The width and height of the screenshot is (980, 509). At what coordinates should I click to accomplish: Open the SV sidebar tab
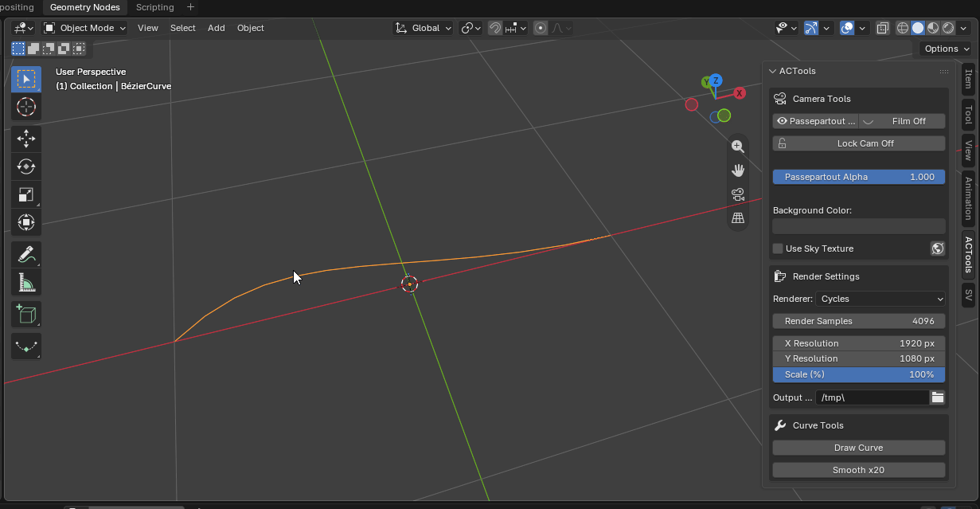(x=968, y=294)
